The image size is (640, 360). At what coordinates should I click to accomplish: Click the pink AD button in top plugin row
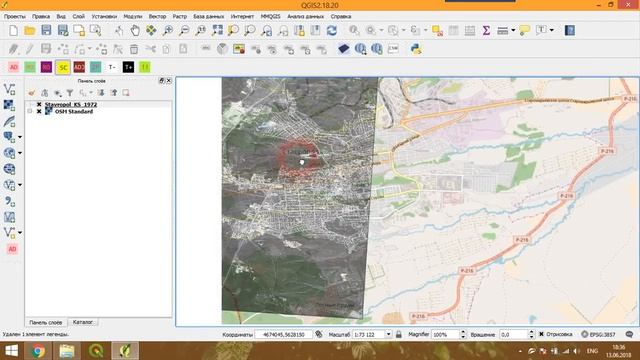point(13,67)
